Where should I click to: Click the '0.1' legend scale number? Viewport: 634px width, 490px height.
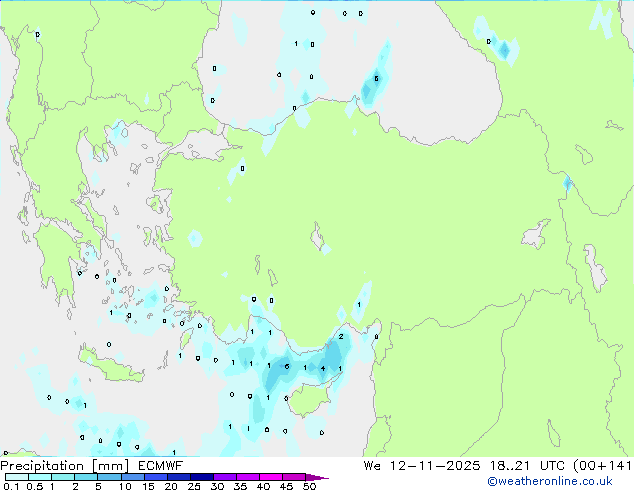11,486
